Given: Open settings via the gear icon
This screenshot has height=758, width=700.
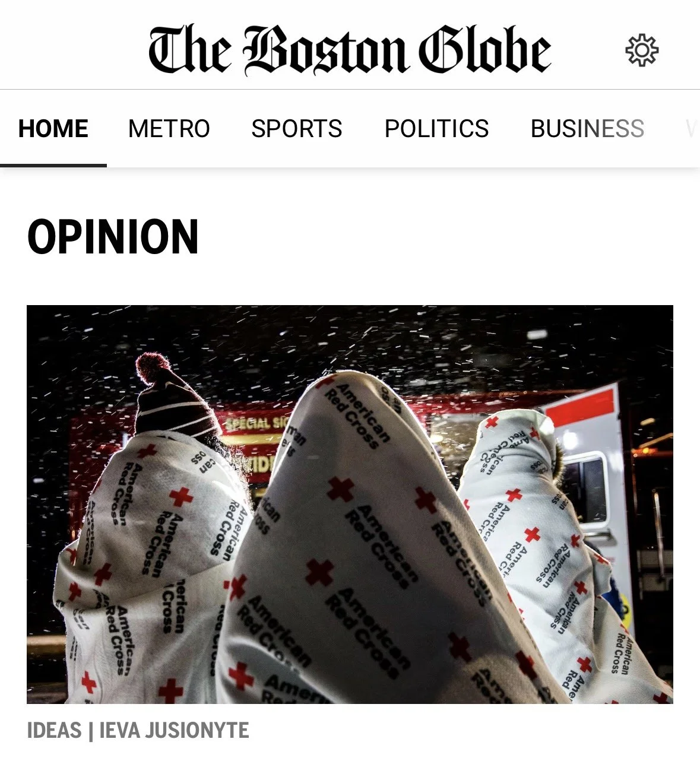Looking at the screenshot, I should click(642, 50).
